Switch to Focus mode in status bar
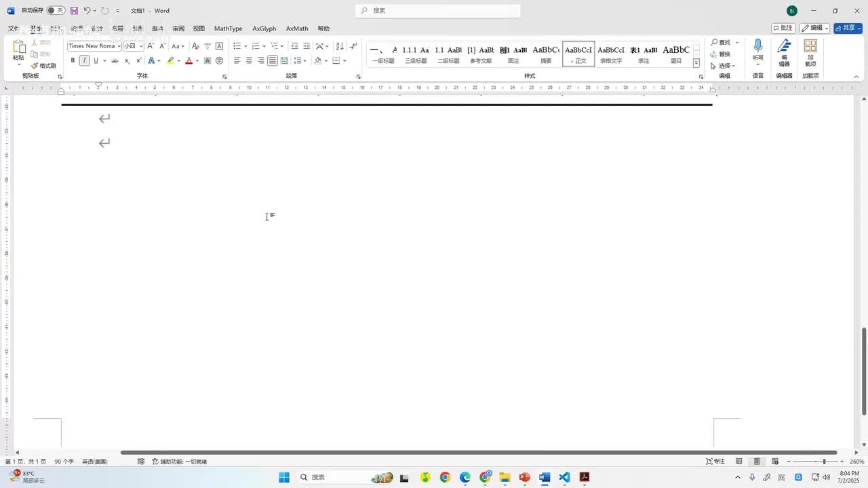Image resolution: width=868 pixels, height=488 pixels. 715,462
